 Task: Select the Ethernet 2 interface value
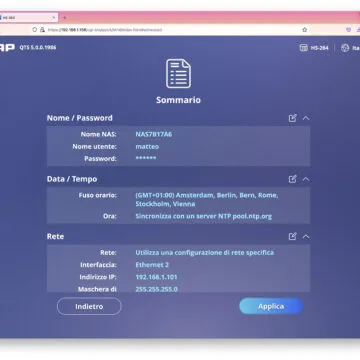152,265
